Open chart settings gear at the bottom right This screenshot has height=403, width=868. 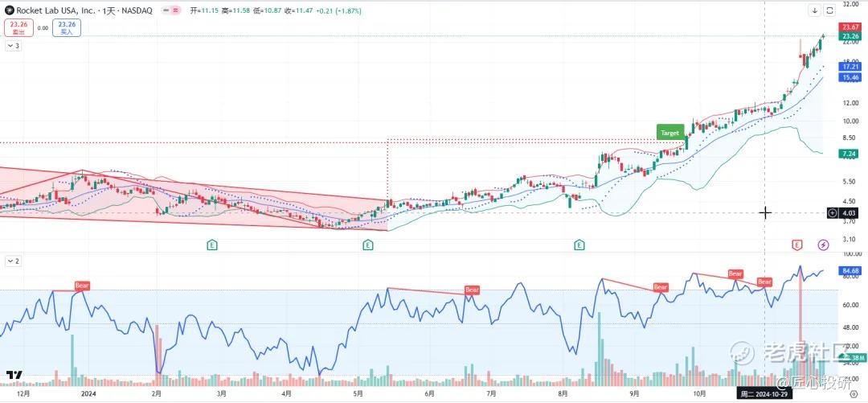tap(854, 394)
